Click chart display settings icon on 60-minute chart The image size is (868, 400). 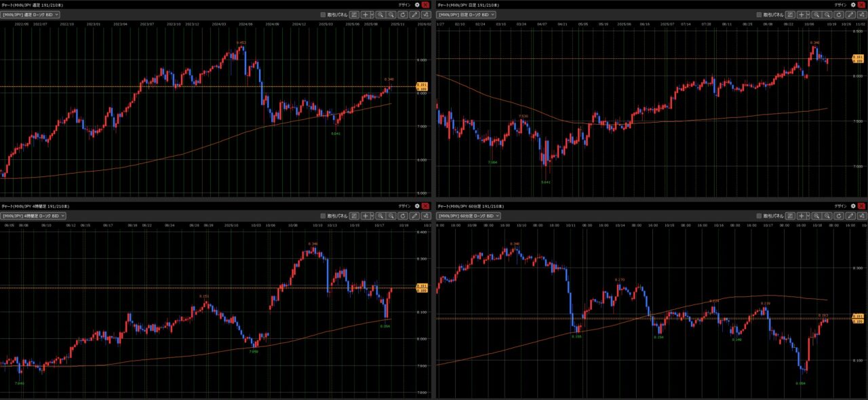(x=791, y=216)
